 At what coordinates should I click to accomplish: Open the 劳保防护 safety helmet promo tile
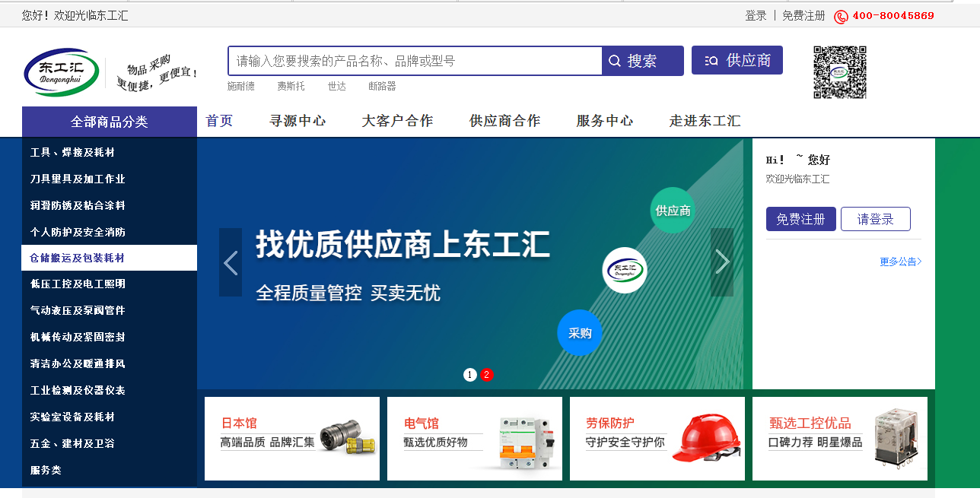pyautogui.click(x=657, y=439)
